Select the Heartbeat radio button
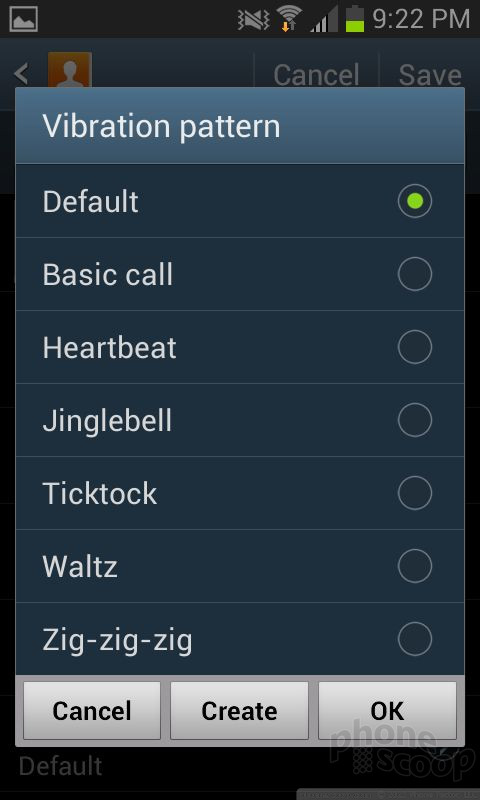Screen dimensions: 480x800 pyautogui.click(x=415, y=347)
